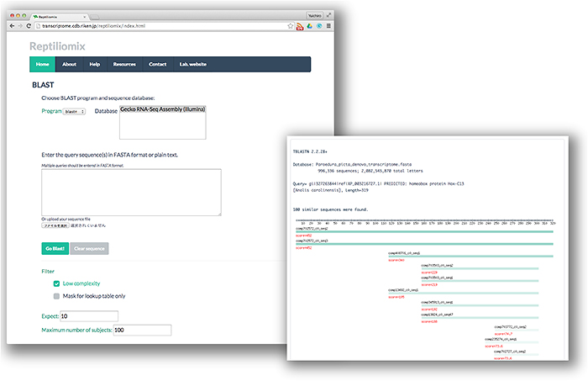Select Gecko RNA-Seq Assembly (Illumina) database

tap(163, 110)
